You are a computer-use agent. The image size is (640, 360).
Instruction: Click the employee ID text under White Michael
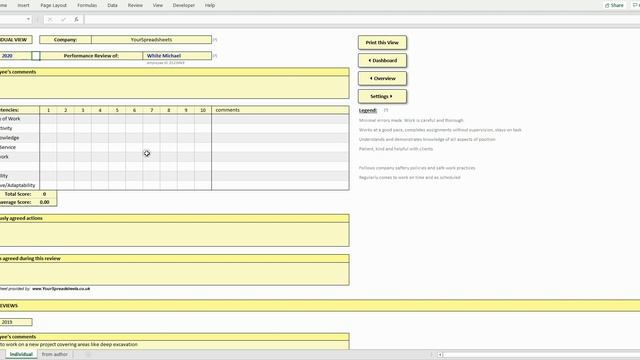click(x=165, y=63)
